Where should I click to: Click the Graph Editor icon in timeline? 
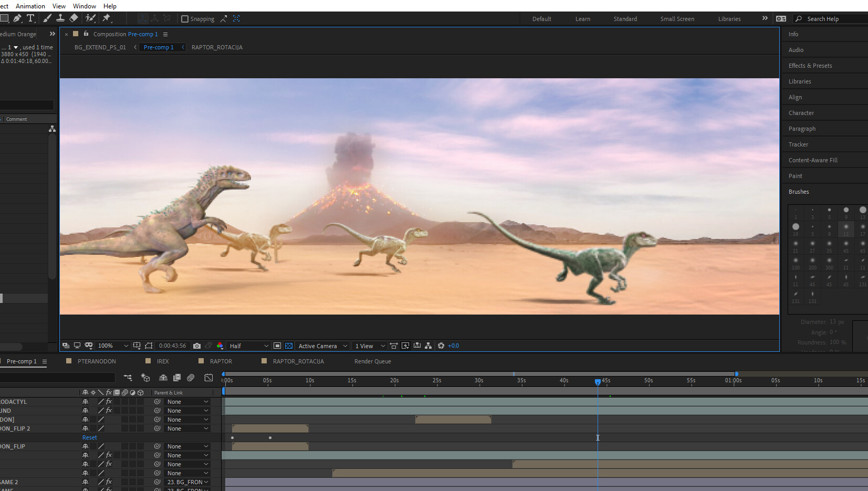click(208, 377)
